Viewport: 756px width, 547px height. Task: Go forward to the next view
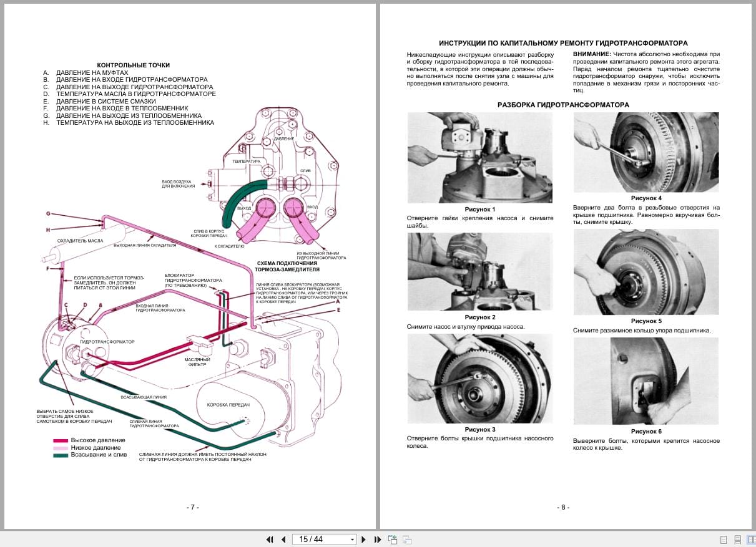click(x=406, y=539)
